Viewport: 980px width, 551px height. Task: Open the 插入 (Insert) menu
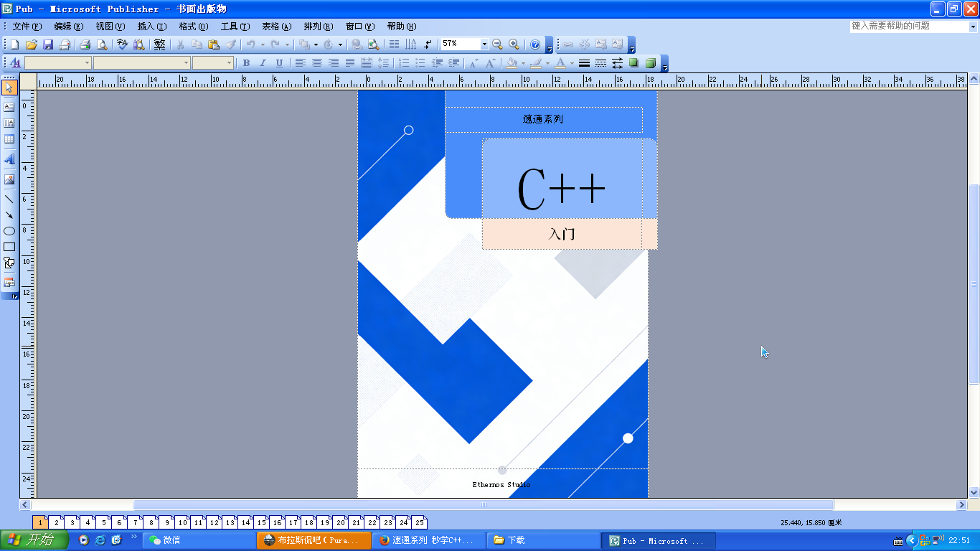(151, 27)
